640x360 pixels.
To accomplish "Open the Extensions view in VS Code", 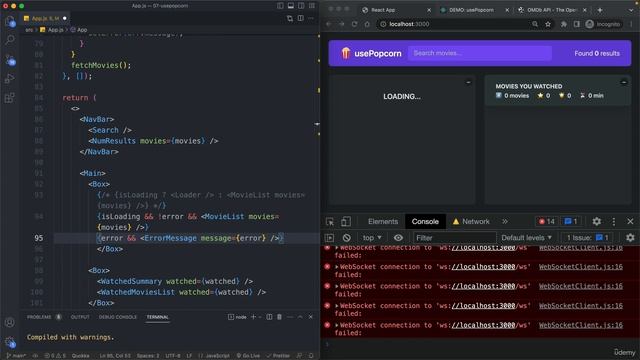I will click(x=10, y=98).
